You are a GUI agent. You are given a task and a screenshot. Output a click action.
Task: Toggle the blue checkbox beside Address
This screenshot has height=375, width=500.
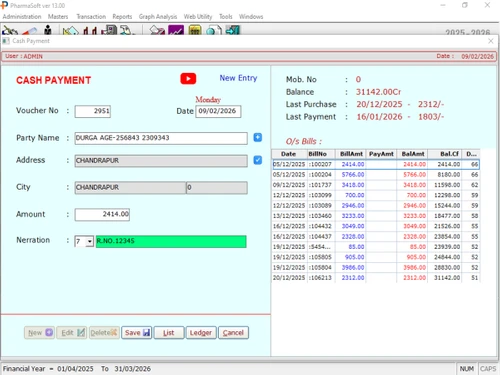pos(258,160)
